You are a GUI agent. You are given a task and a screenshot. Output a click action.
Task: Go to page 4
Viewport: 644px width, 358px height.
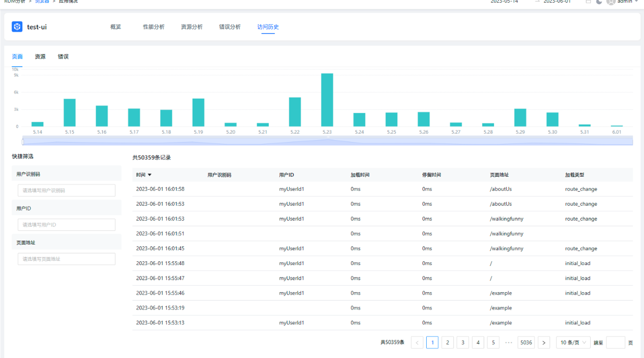[478, 343]
